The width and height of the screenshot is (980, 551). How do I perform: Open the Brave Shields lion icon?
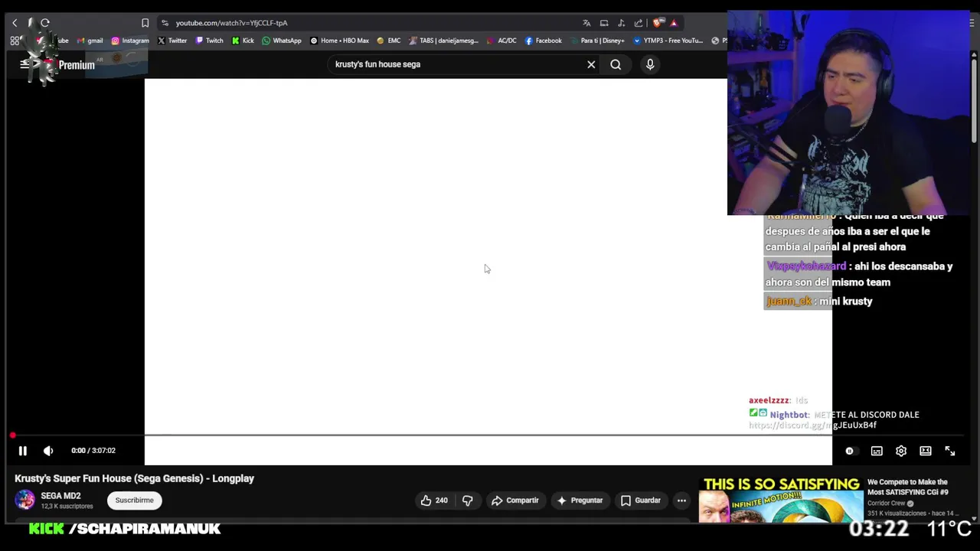tap(657, 23)
